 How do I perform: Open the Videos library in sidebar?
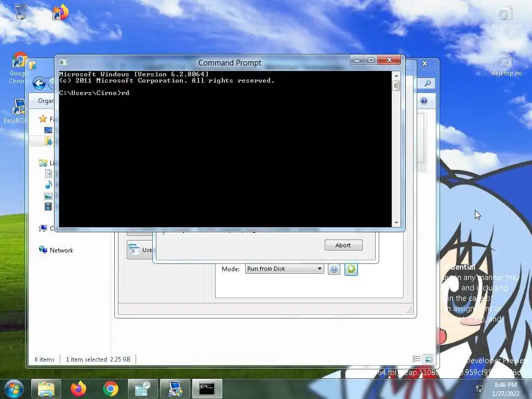click(48, 206)
